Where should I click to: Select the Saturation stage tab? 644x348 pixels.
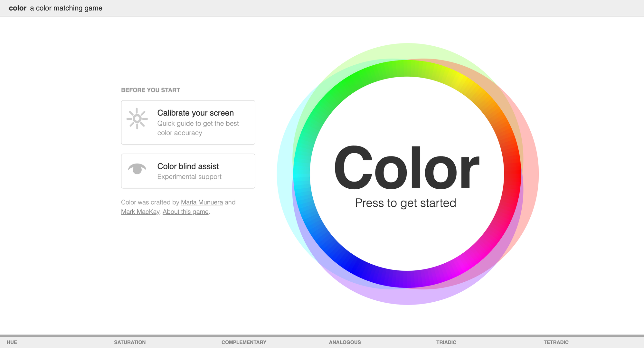pos(130,342)
